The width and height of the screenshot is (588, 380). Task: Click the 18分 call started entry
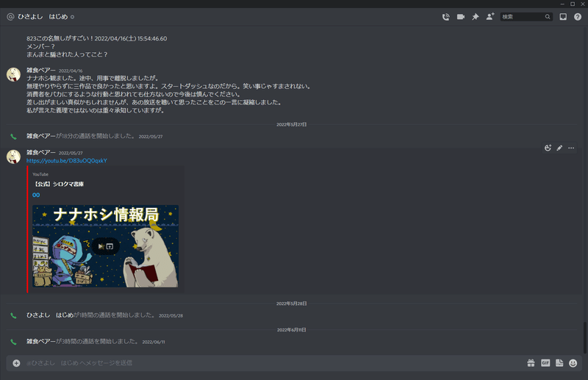95,136
